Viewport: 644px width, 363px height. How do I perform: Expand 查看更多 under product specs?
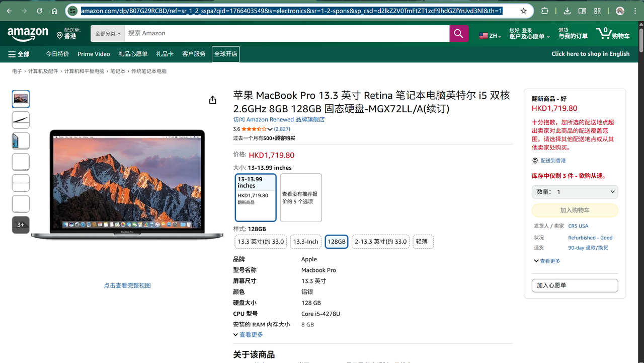248,335
